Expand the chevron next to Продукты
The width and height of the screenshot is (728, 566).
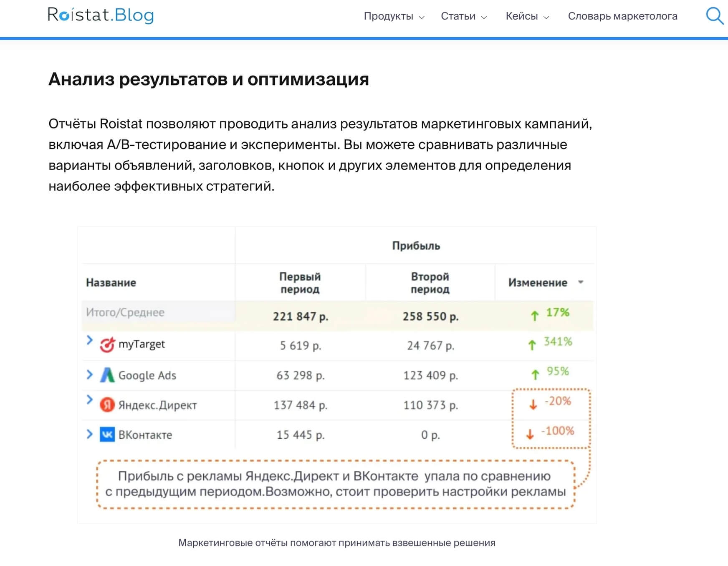pos(422,18)
